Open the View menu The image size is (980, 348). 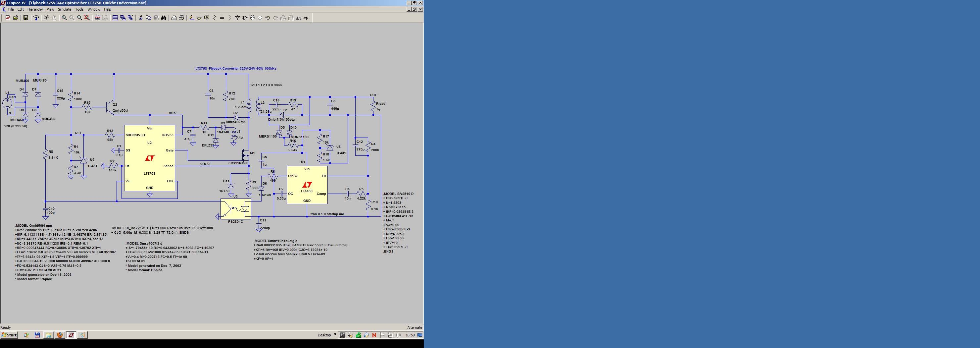point(50,10)
